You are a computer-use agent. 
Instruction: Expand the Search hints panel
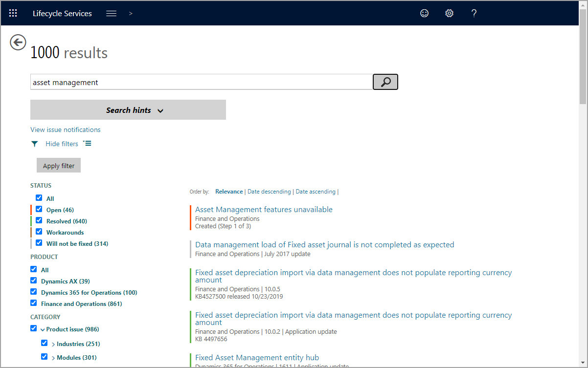click(128, 110)
